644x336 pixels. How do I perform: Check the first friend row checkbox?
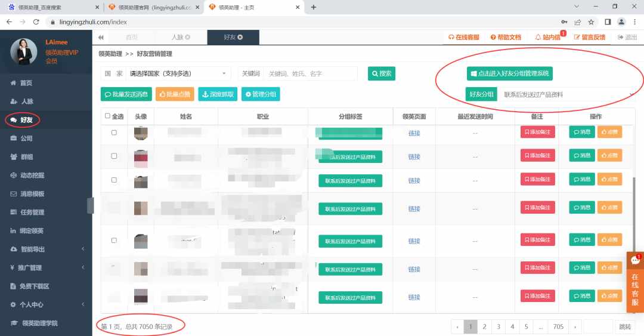pos(114,132)
